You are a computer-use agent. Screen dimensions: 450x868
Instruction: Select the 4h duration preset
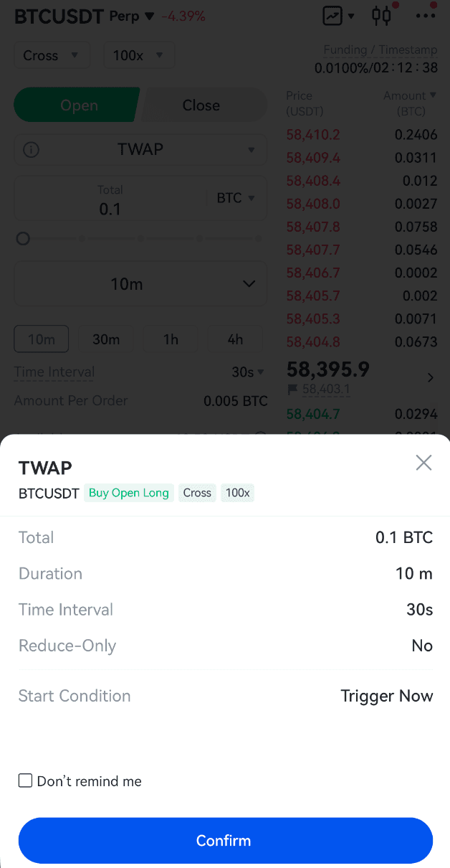235,339
